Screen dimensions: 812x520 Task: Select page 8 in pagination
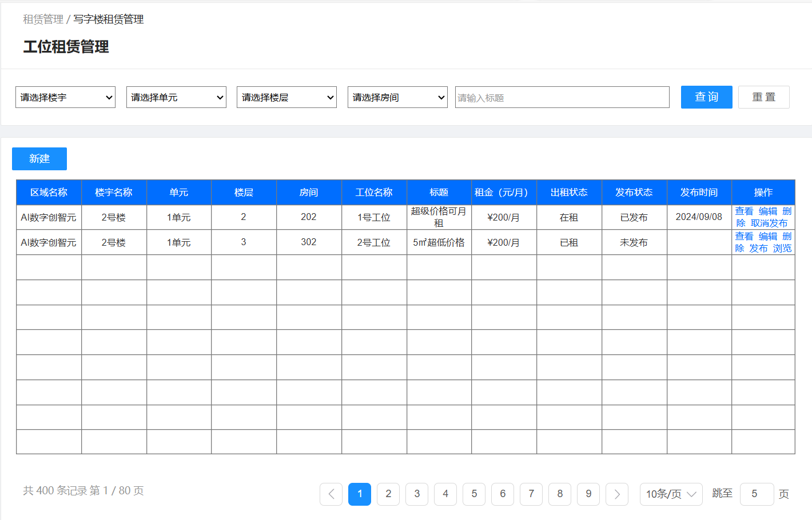(560, 494)
